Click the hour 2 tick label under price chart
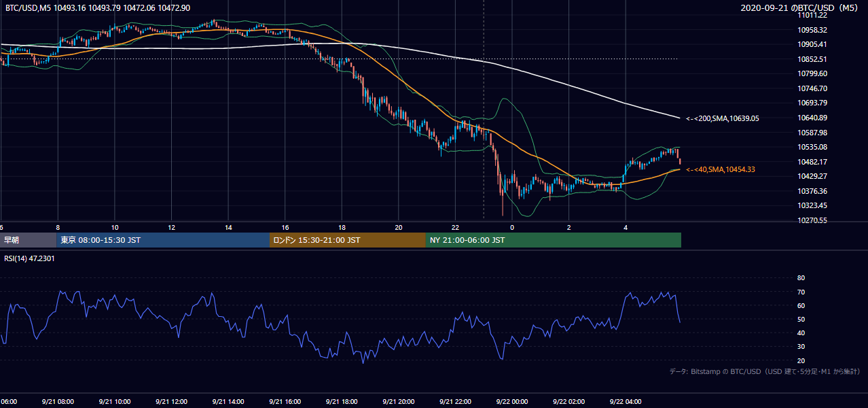Viewport: 868px width, 408px height. pos(569,227)
